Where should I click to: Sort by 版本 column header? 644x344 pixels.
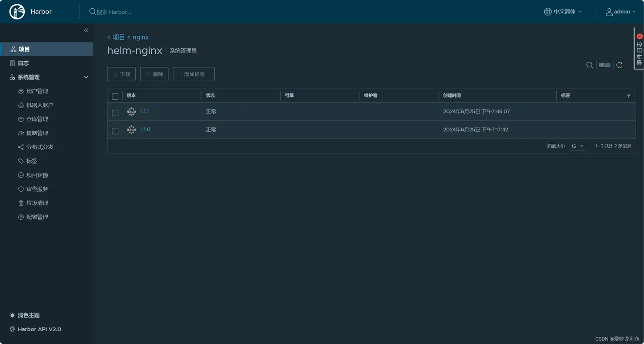click(131, 95)
